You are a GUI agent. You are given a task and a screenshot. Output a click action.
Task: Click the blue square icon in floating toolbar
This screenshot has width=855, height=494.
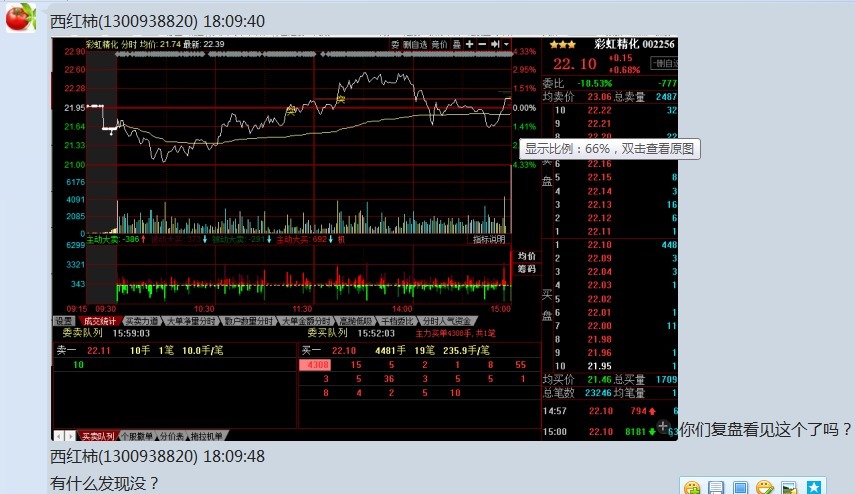740,487
